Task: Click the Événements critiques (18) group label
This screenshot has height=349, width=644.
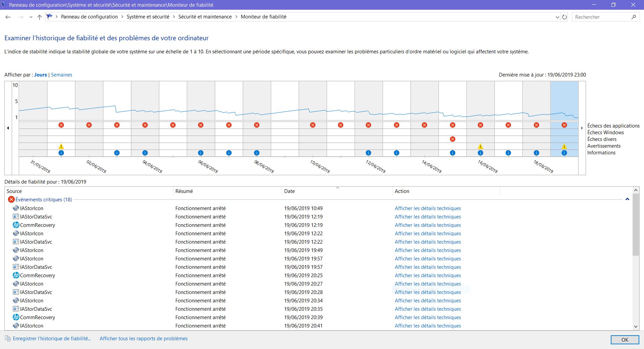Action: 44,200
